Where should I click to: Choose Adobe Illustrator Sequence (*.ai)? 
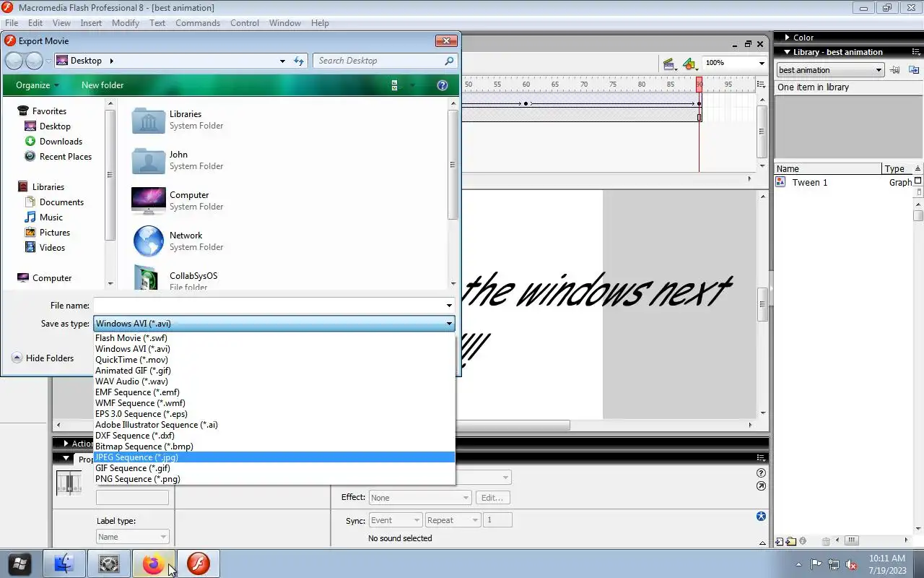tap(274, 424)
